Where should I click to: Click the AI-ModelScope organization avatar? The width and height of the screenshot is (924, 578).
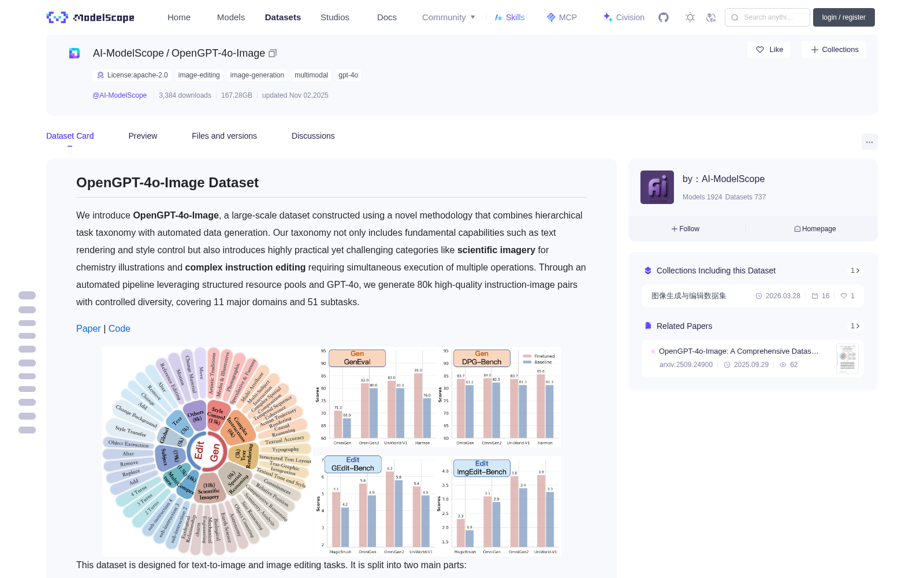[657, 187]
